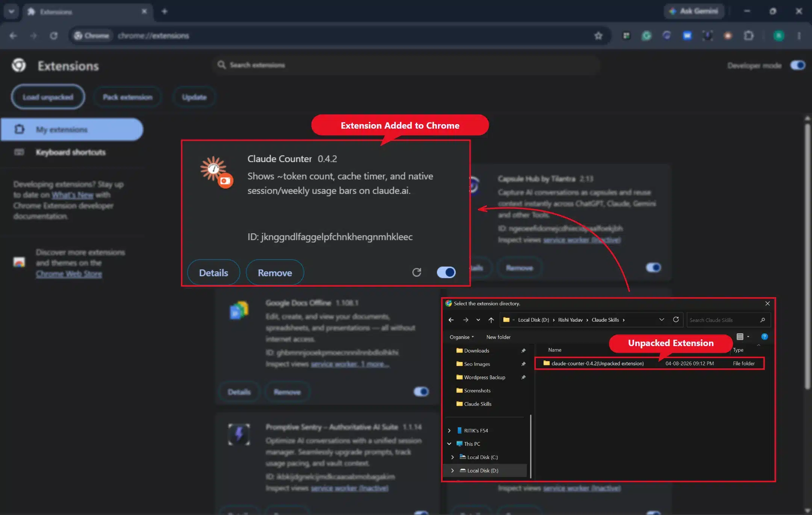Reload the Claude Counter extension
The height and width of the screenshot is (515, 812).
click(x=417, y=272)
